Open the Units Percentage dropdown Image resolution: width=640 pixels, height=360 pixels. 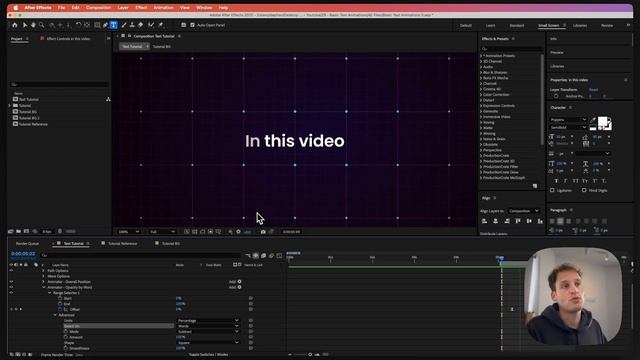[x=208, y=320]
